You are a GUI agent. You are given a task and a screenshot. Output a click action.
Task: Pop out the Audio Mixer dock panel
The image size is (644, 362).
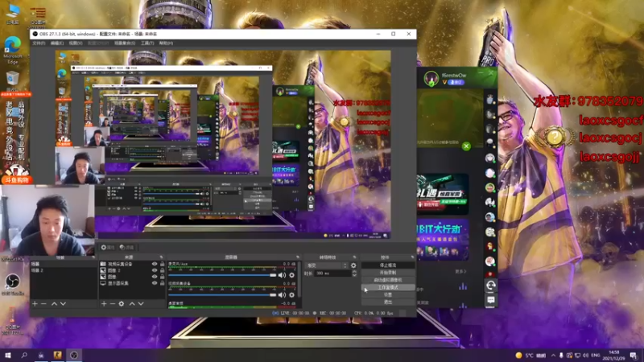[x=298, y=257]
